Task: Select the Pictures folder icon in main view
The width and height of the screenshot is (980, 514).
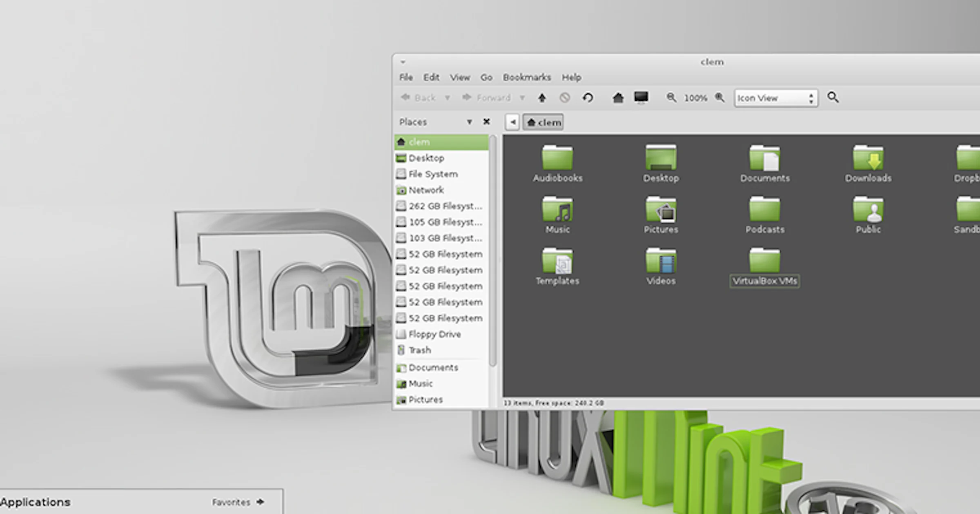Action: [661, 215]
